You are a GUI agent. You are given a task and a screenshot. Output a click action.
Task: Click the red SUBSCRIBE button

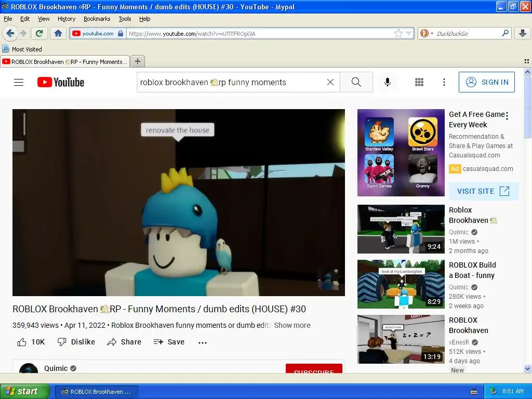(x=314, y=369)
